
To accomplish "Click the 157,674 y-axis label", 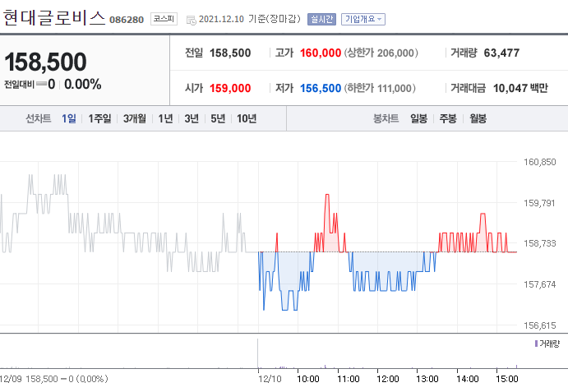I will coord(540,284).
